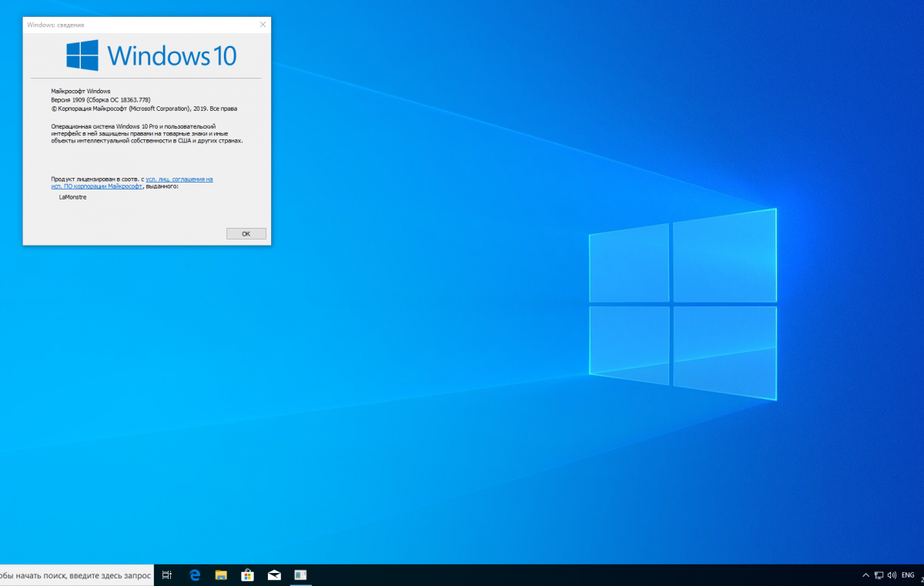The image size is (924, 586).
Task: Click the 'LaMonstre' licensee name
Action: (73, 197)
